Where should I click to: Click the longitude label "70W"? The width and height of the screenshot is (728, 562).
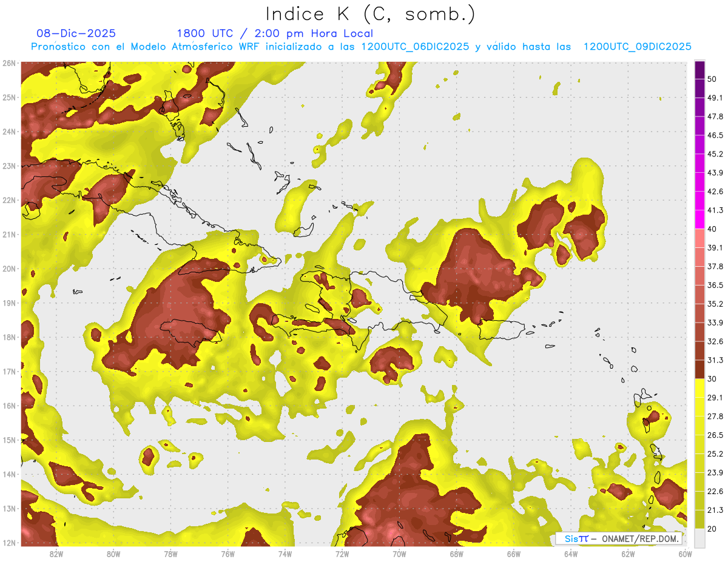(x=399, y=554)
